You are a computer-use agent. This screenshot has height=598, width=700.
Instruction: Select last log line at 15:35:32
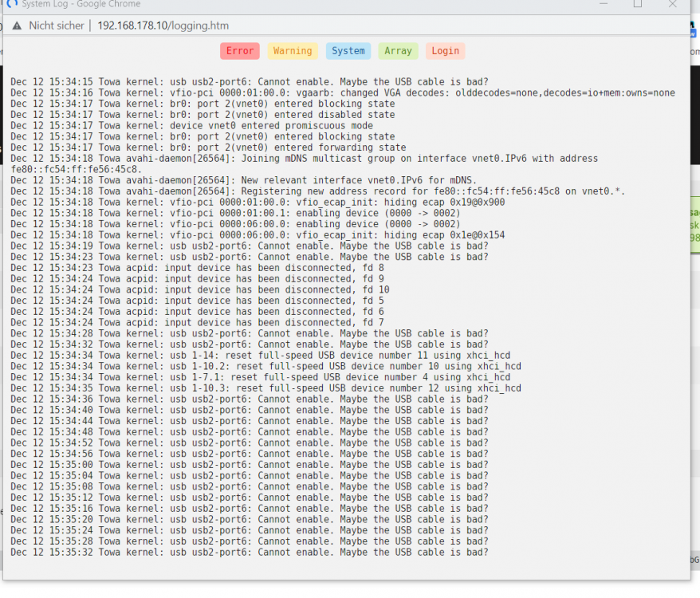point(250,553)
